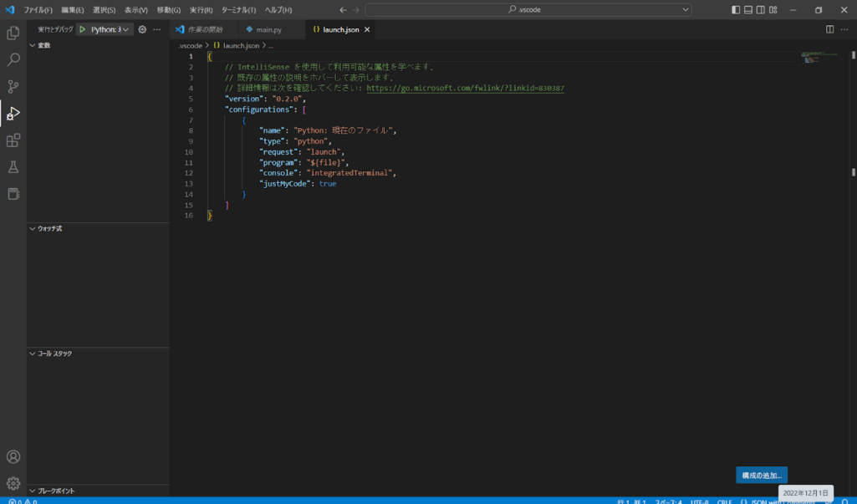
Task: Click the CRLF line ending status entry
Action: (724, 501)
